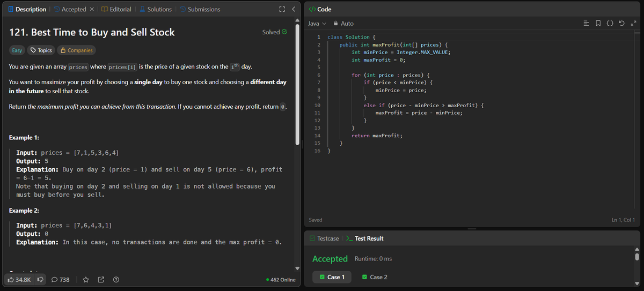Click line number 10 in gutter
This screenshot has width=644, height=291.
[x=317, y=106]
